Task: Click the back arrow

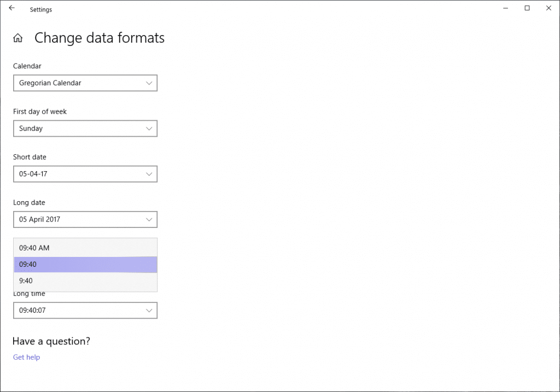Action: (11, 9)
